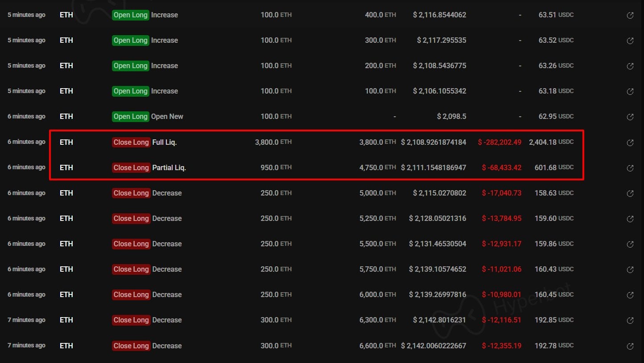Click the loss value $ -10,980.01
Image resolution: width=644 pixels, height=363 pixels.
[x=502, y=294]
